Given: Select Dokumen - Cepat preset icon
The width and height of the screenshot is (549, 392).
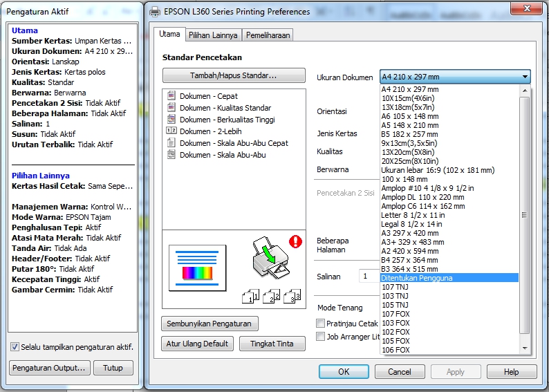Looking at the screenshot, I should click(171, 96).
